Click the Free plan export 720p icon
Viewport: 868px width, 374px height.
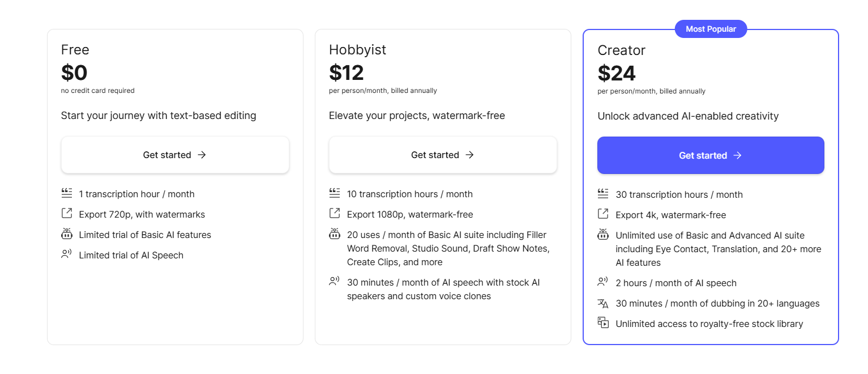pos(67,214)
